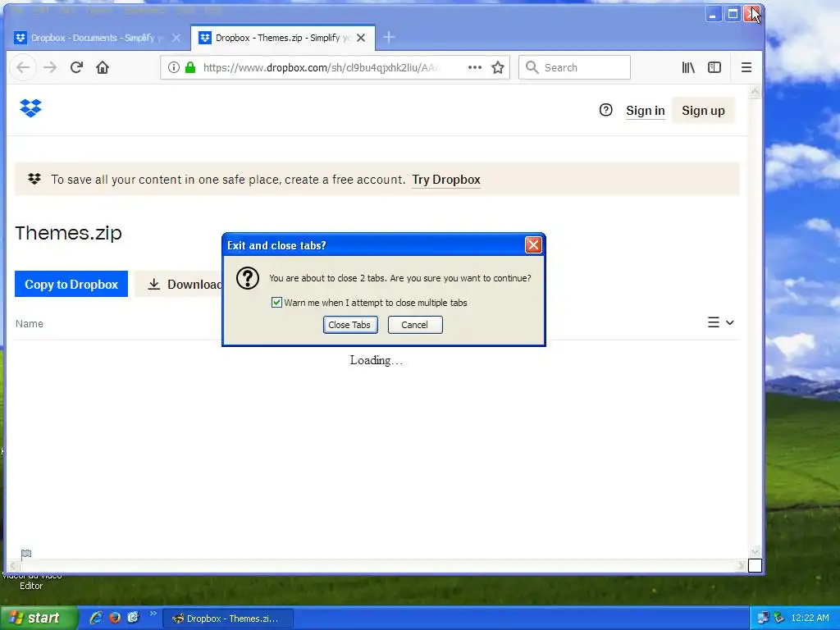
Task: Click the Download button
Action: pos(179,284)
